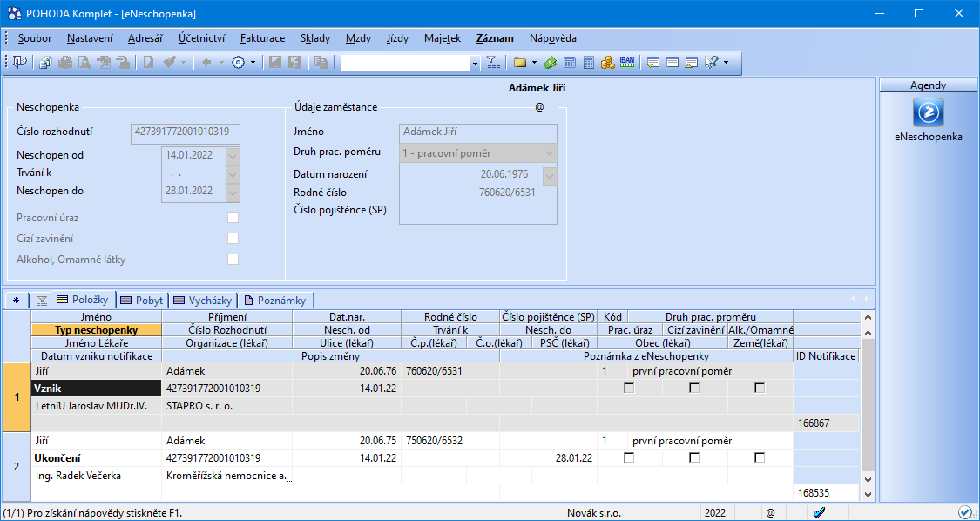Click the toolbar search text field
This screenshot has height=521, width=980.
(405, 63)
